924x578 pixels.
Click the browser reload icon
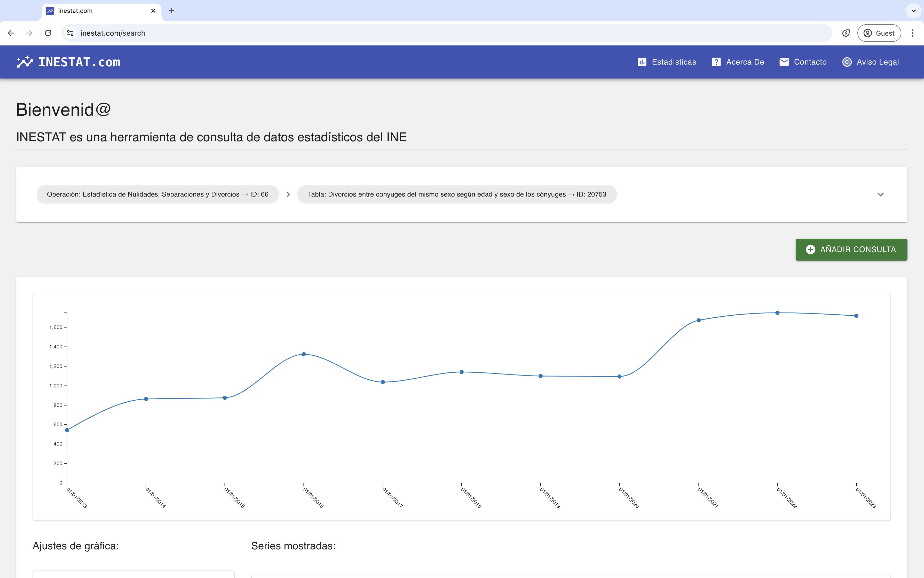coord(48,33)
